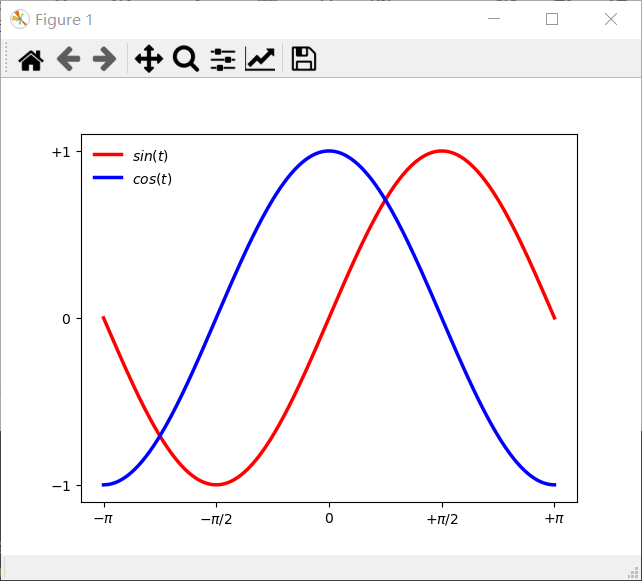Click the peak of the red sine curve
The image size is (642, 581).
tap(442, 151)
